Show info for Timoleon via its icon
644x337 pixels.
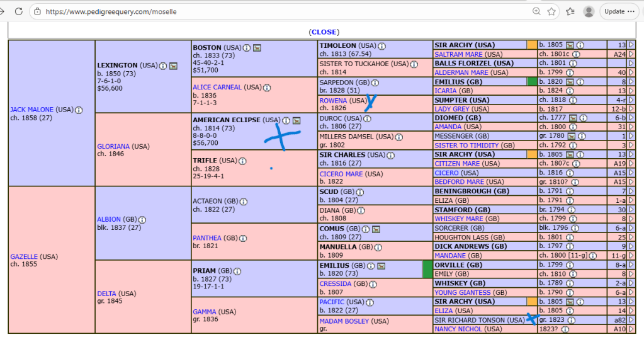(x=381, y=46)
